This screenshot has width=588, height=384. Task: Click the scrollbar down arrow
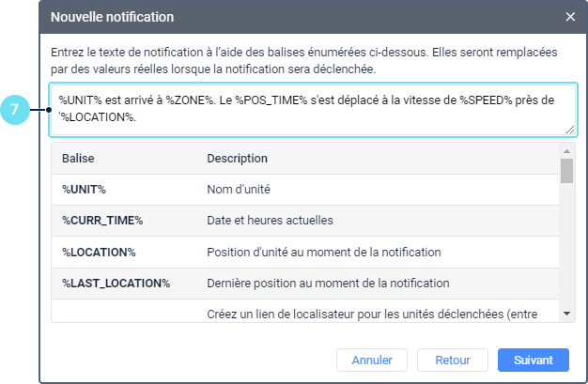point(566,314)
